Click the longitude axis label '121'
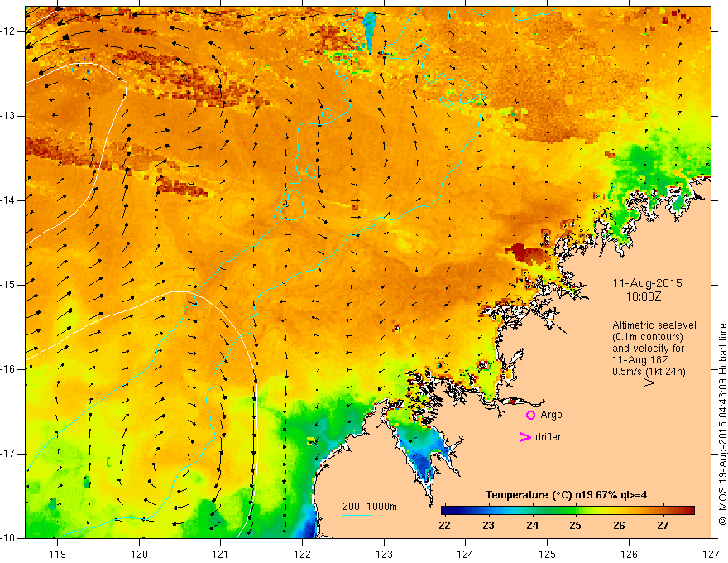728x563 pixels. pyautogui.click(x=221, y=554)
